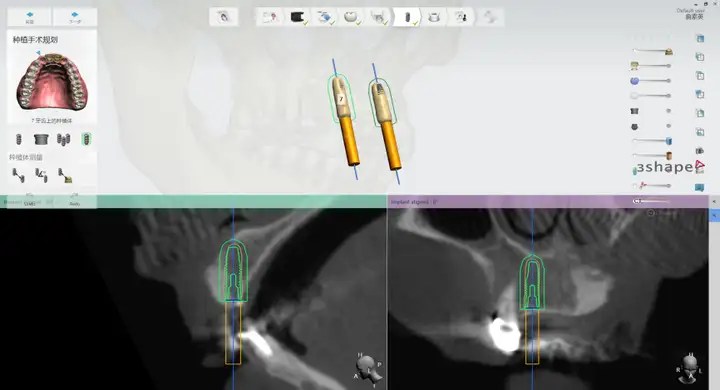Choose the first implant adjustment tool
This screenshot has height=390, width=720.
[18, 175]
